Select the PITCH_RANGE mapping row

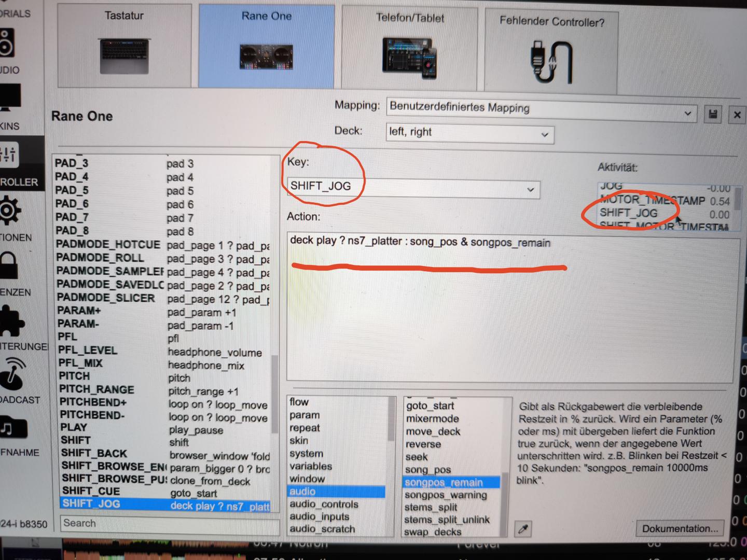(x=164, y=390)
